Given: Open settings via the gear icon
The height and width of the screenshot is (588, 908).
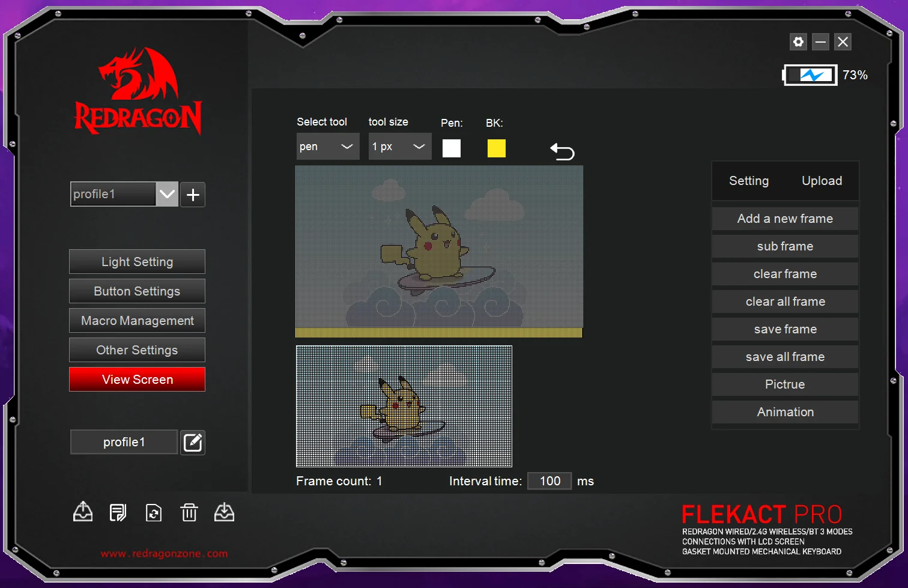Looking at the screenshot, I should (798, 41).
